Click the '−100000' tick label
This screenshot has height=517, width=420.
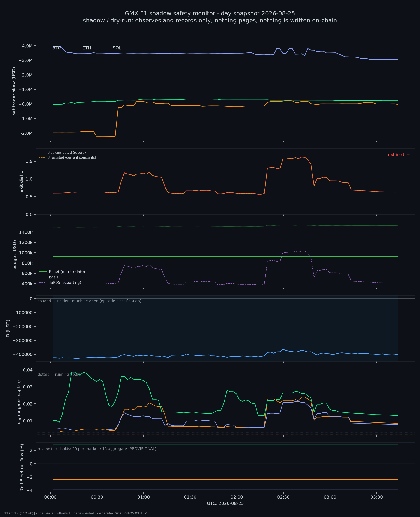(23, 313)
